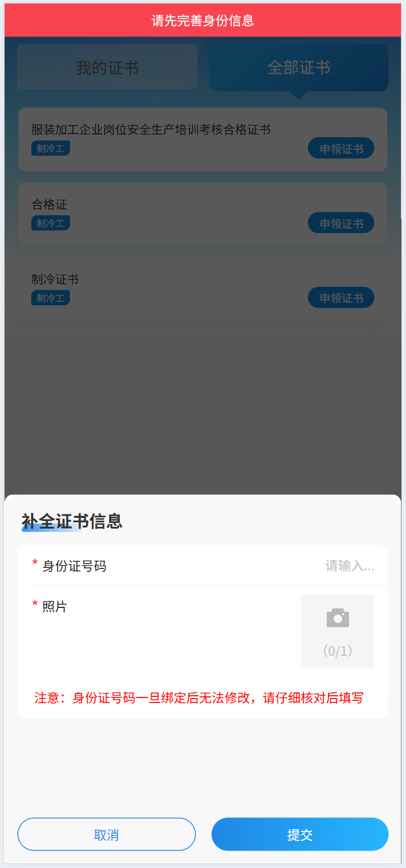The image size is (406, 868).
Task: Click 制冷工 tag under the 合格证 card
Action: tap(51, 223)
